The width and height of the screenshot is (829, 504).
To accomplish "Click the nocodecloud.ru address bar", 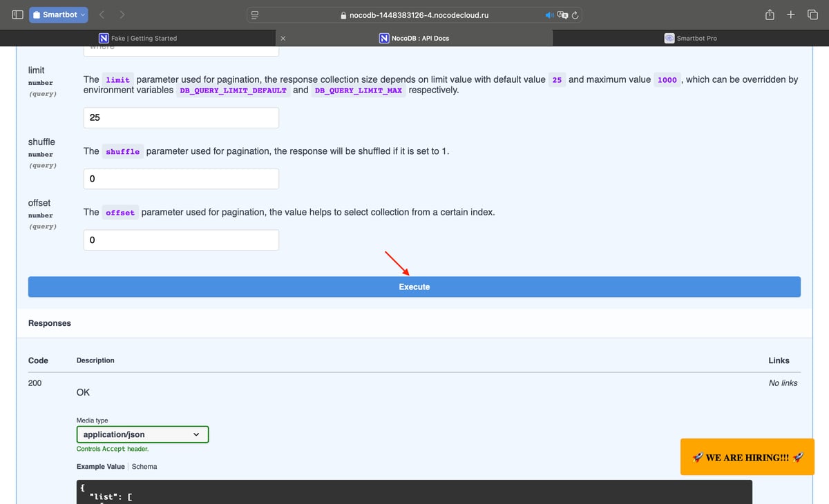I will click(x=414, y=14).
